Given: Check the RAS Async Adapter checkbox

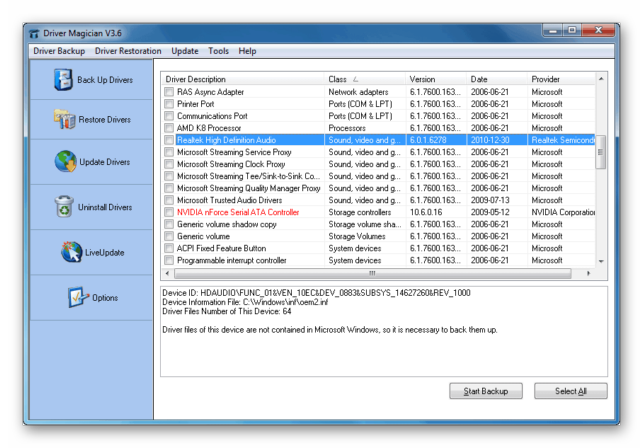Looking at the screenshot, I should [169, 92].
